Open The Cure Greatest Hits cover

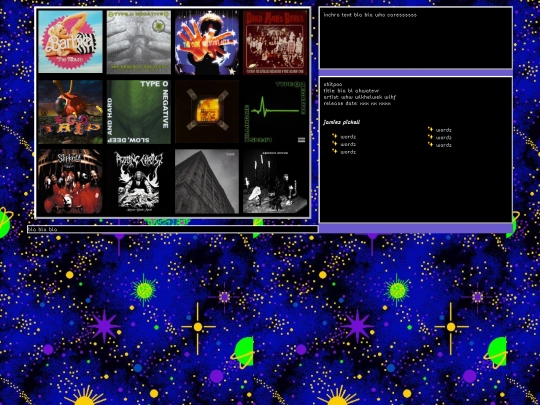coord(207,43)
